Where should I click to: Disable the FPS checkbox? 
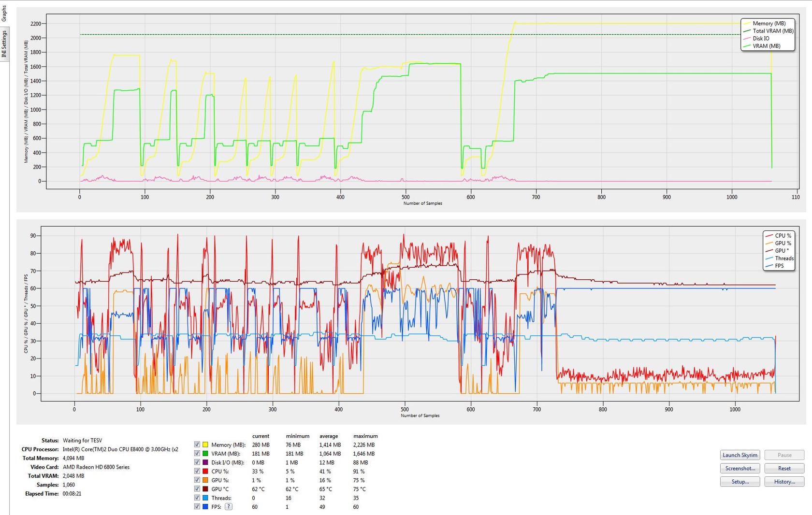point(197,507)
